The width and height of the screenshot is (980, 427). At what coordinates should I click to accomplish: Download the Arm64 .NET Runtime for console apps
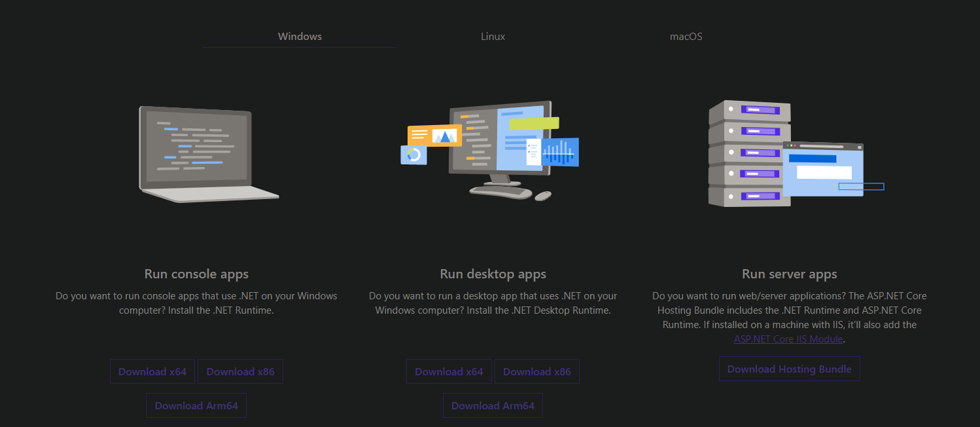click(x=196, y=405)
